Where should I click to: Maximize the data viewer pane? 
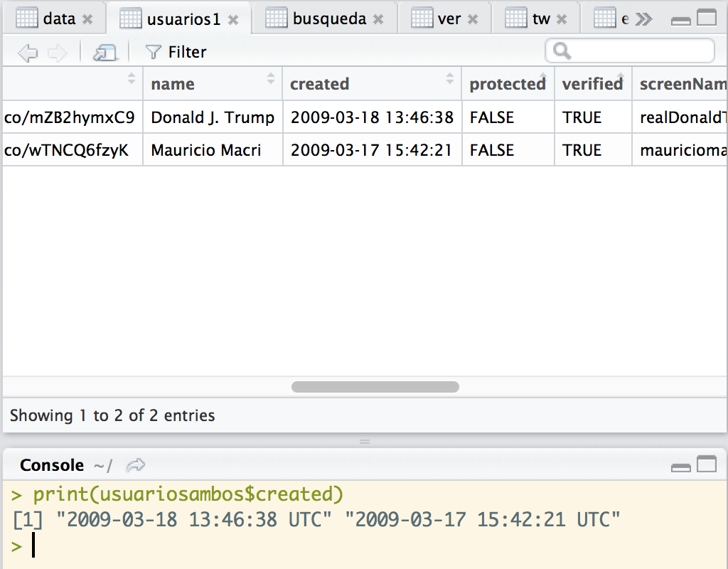point(707,18)
